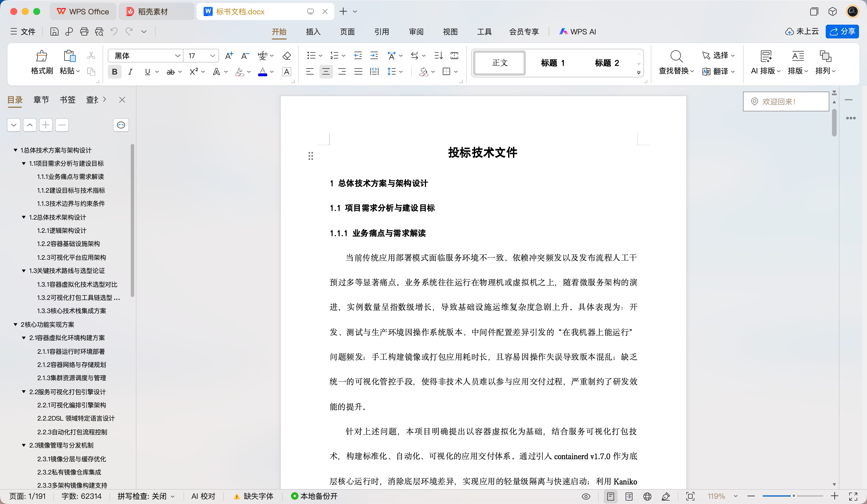This screenshot has height=504, width=867.
Task: Click the character border A icon
Action: tap(287, 72)
